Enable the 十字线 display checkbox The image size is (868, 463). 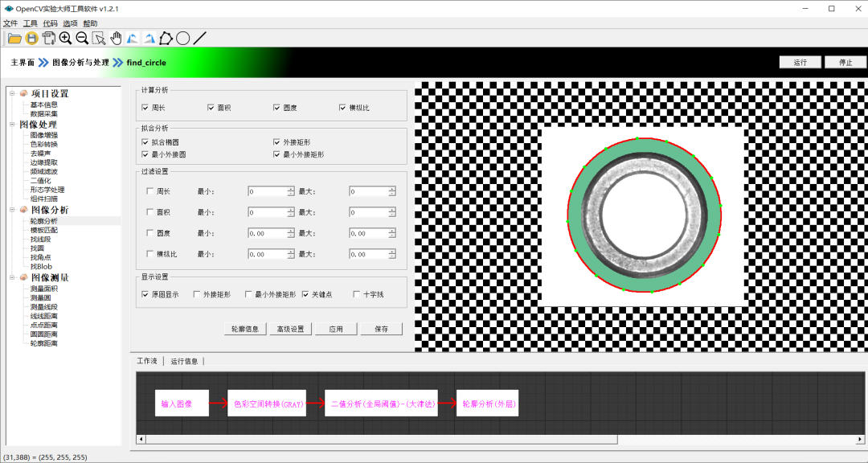(357, 295)
